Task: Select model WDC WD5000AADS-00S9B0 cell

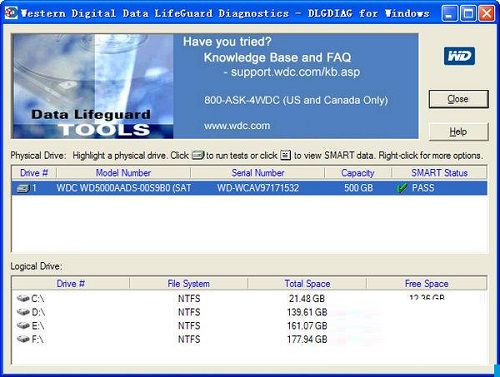Action: [x=124, y=188]
